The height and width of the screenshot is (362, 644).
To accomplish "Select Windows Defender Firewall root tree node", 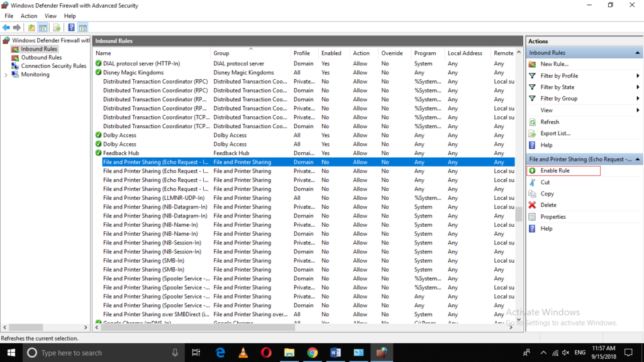I will (x=50, y=40).
